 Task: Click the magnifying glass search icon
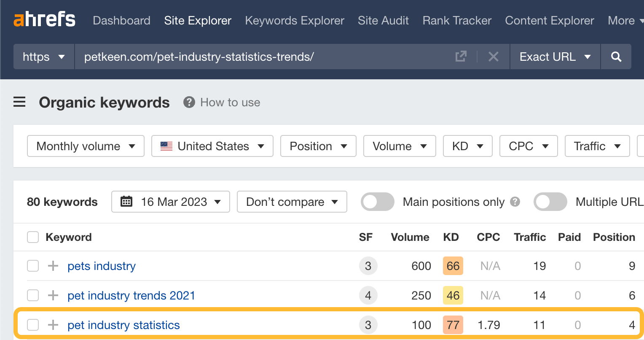point(616,57)
